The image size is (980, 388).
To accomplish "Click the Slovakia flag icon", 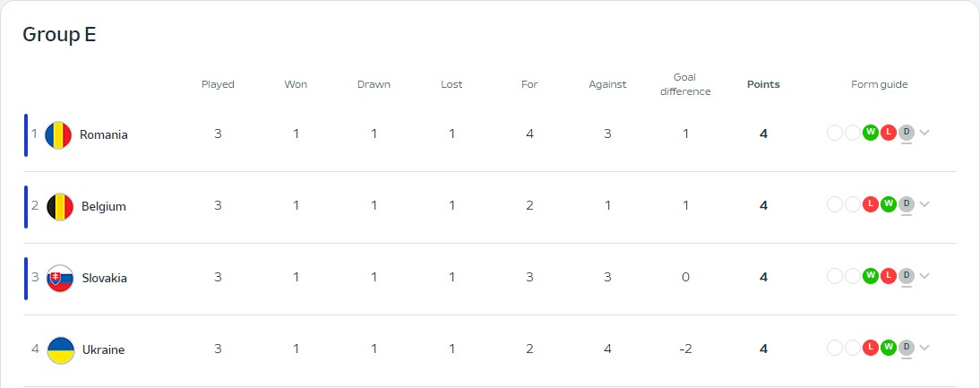I will coord(60,278).
